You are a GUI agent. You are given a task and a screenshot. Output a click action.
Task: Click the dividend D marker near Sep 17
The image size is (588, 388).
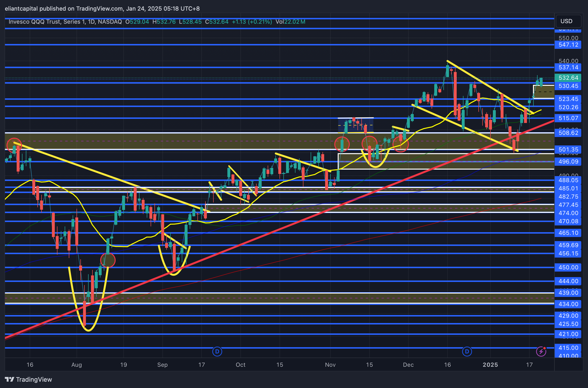pos(217,351)
